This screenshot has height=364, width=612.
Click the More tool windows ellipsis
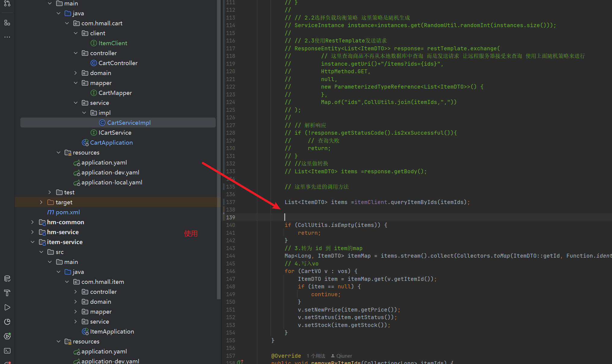[7, 37]
